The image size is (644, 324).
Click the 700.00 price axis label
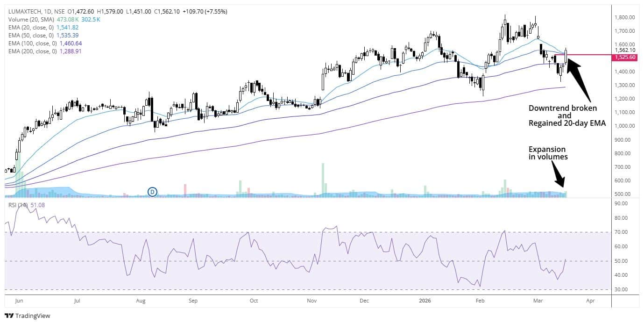pos(623,167)
